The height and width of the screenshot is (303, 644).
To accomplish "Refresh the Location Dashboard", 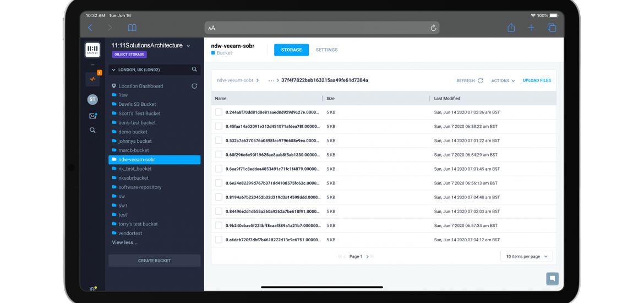I will 195,86.
